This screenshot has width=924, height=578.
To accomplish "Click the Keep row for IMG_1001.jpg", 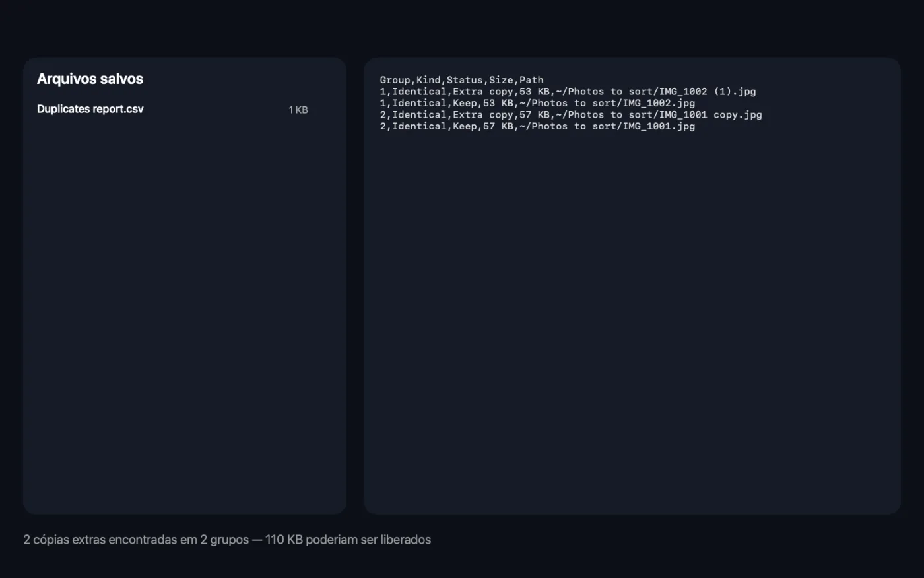I will point(537,126).
